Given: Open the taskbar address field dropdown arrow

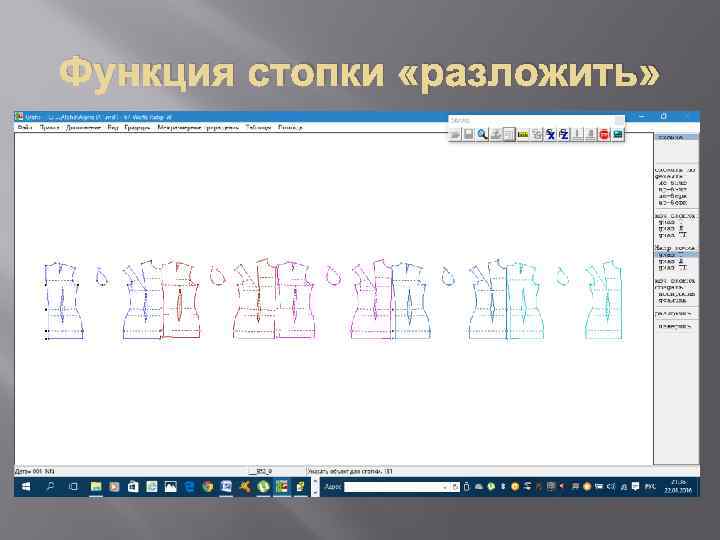Looking at the screenshot, I should [444, 487].
